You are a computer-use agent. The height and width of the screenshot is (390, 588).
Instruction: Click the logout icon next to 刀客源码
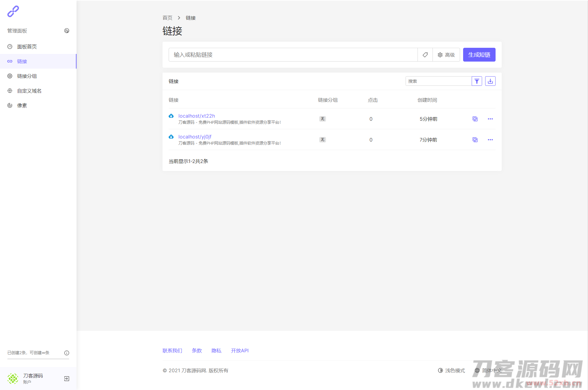coord(67,379)
